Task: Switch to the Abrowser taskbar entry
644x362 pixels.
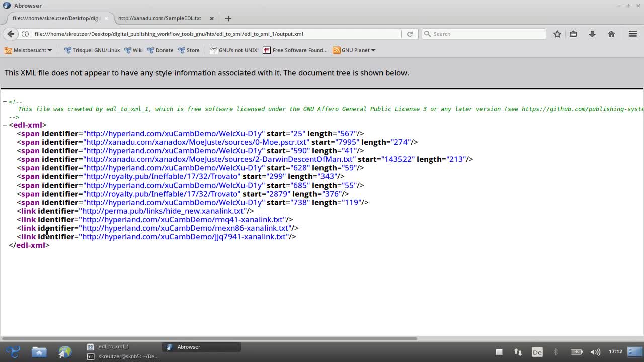Action: pos(202,347)
